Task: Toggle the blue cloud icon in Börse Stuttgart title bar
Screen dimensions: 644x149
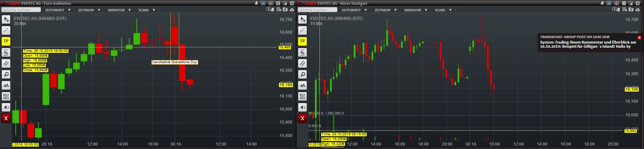Action: 609,3
